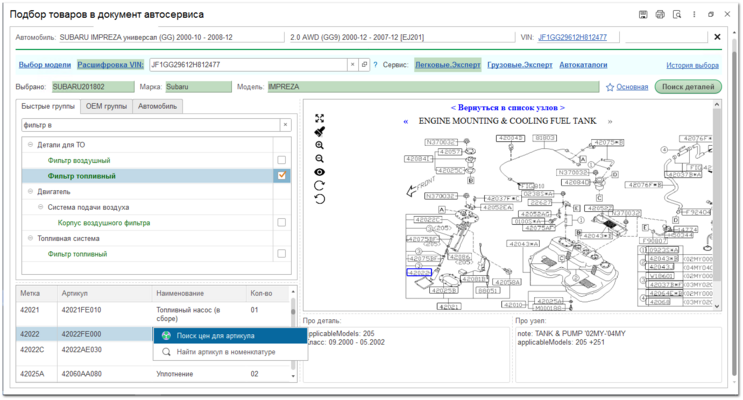
Task: Toggle the eye visibility icon beside diagram
Action: tap(320, 172)
